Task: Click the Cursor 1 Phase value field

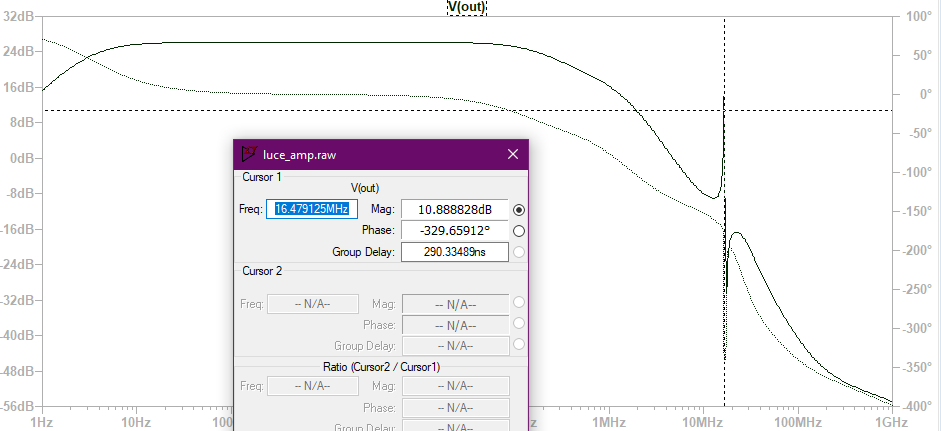Action: 455,231
